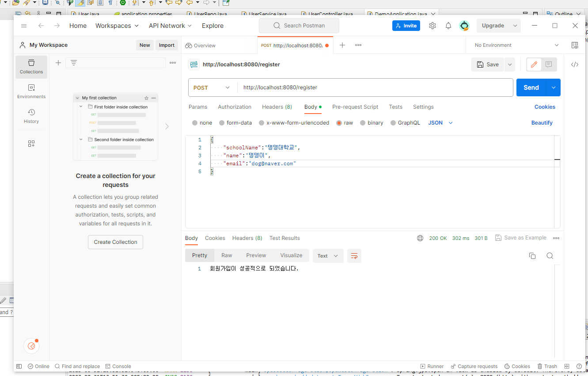
Task: Open request comments icon
Action: pos(549,65)
